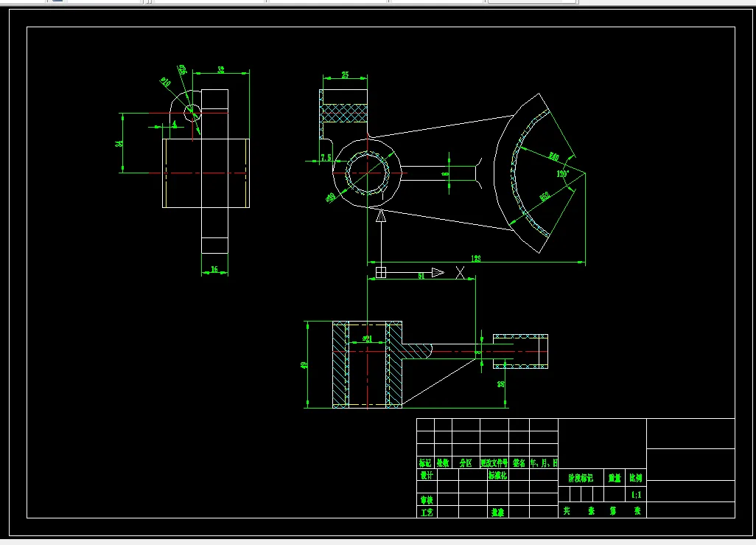
Task: Select the "25" top dimension
Action: coord(346,74)
